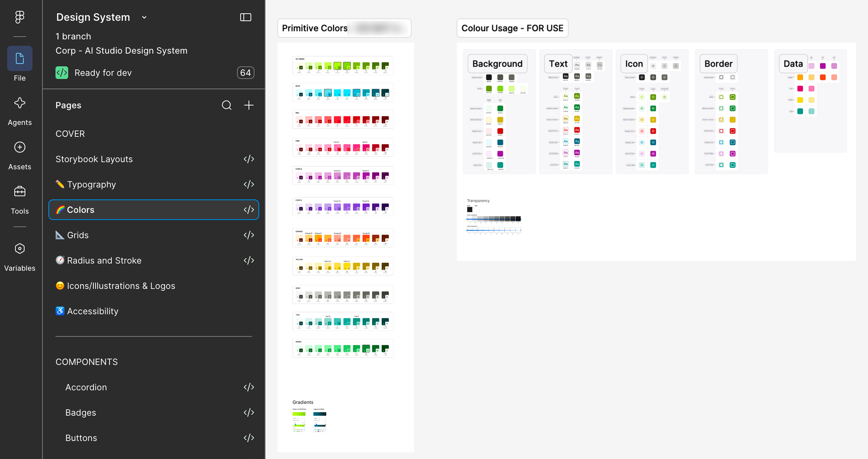Open the Tools panel icon
The height and width of the screenshot is (459, 868).
tap(20, 191)
